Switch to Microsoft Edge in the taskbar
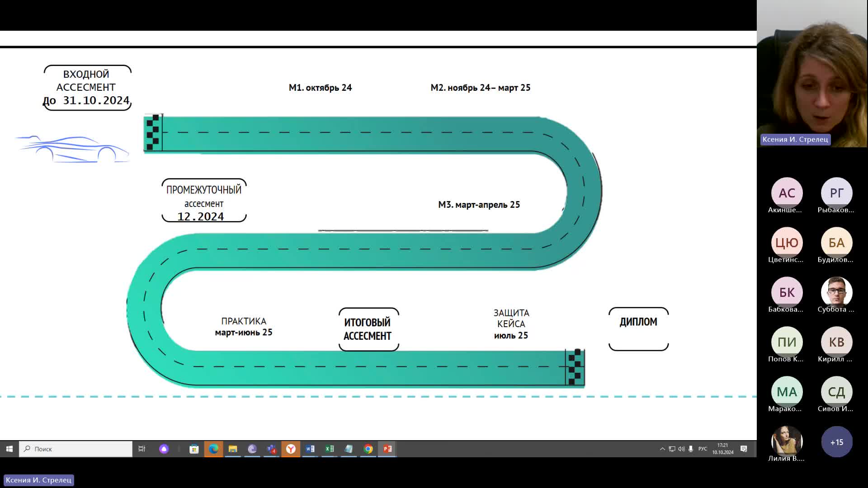The height and width of the screenshot is (488, 868). pos(213,449)
